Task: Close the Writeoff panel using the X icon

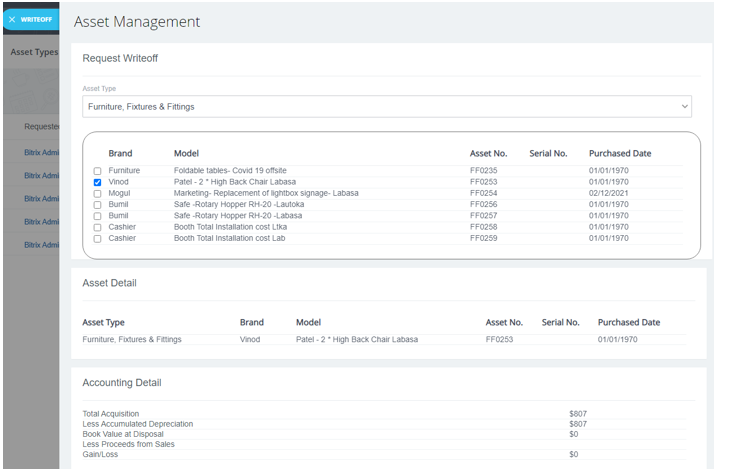Action: coord(12,19)
